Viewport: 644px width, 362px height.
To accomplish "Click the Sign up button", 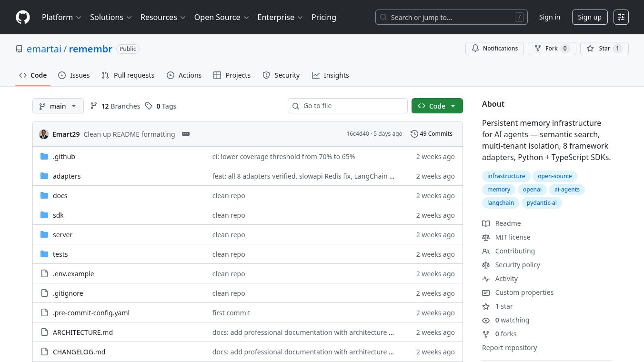I will coord(589,17).
